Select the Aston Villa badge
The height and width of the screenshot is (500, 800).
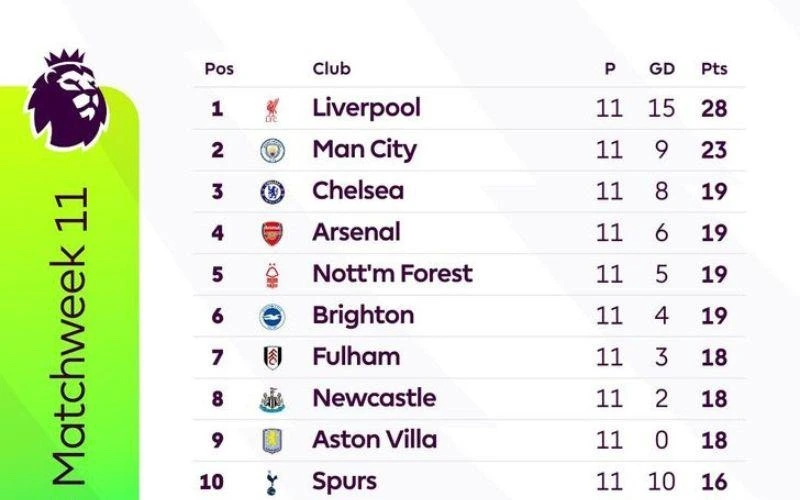pos(272,441)
